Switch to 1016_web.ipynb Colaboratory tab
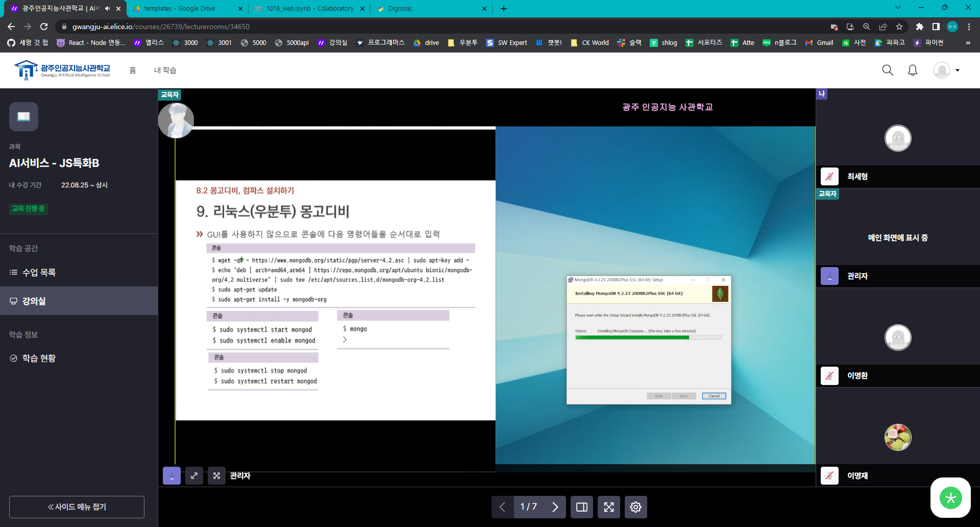Viewport: 980px width, 527px height. point(309,9)
